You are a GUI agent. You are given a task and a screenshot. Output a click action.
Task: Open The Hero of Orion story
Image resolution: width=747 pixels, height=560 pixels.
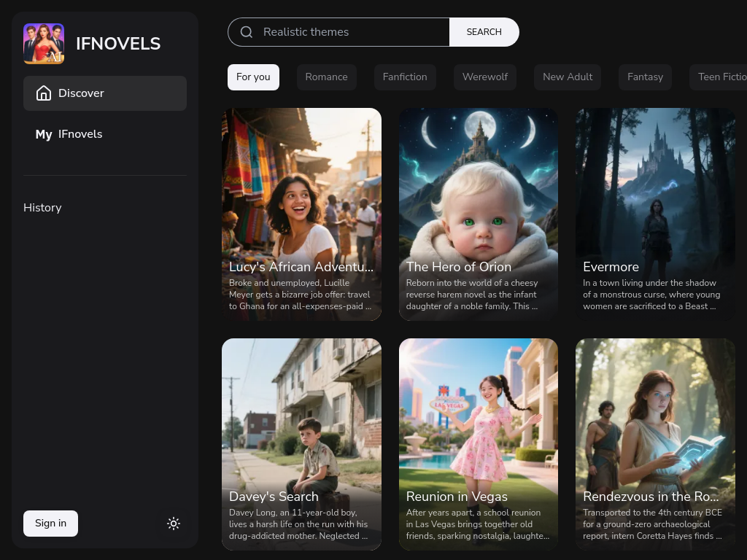(x=478, y=214)
